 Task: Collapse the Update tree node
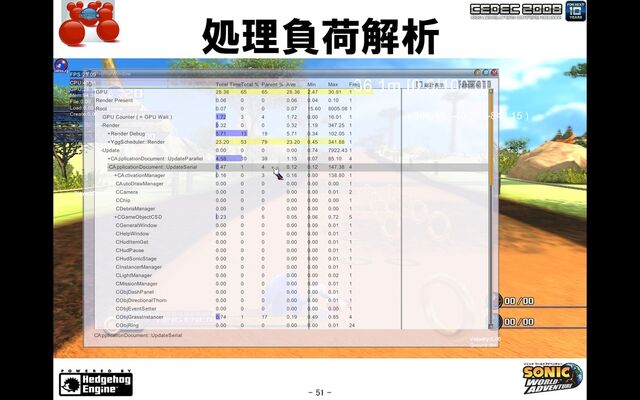pos(102,151)
